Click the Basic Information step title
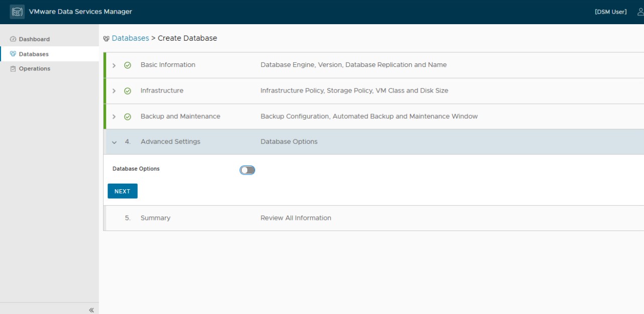This screenshot has height=314, width=644. pos(168,65)
